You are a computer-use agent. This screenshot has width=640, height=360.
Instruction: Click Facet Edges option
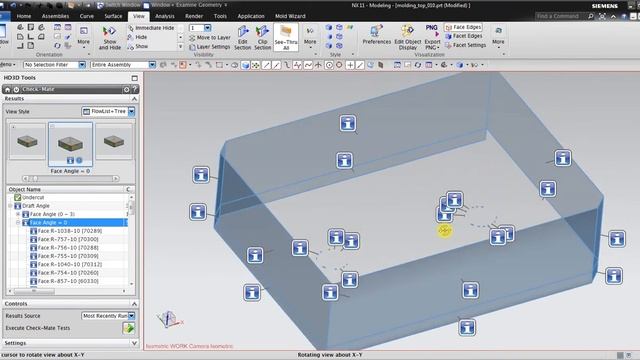[x=464, y=36]
